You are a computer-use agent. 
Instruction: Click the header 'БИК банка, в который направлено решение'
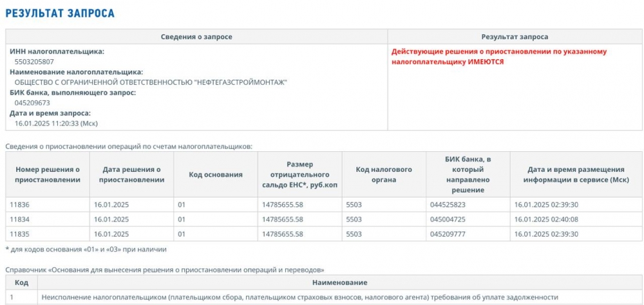pos(468,174)
